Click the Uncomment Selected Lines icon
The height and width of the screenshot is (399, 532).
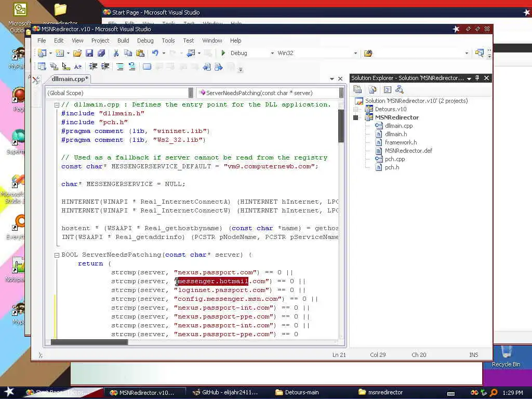coord(132,66)
